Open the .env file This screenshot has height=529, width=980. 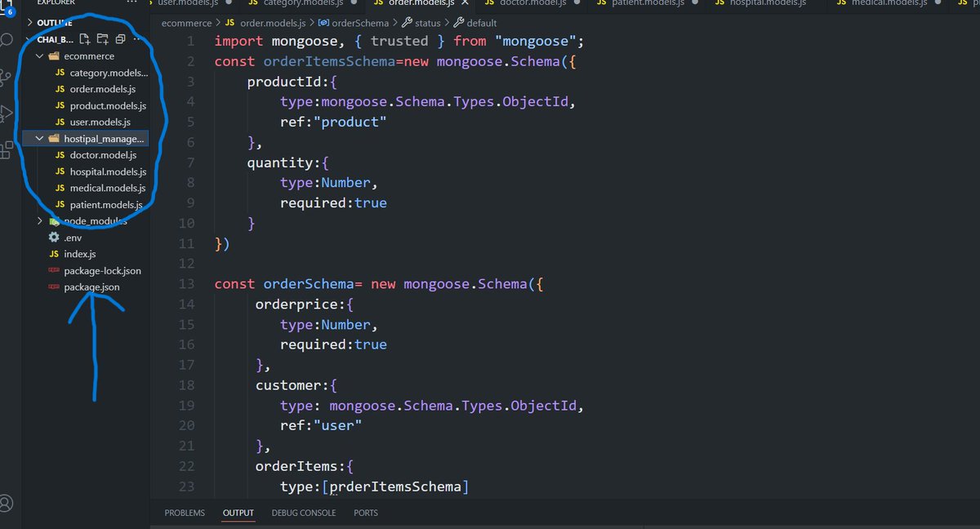click(73, 238)
